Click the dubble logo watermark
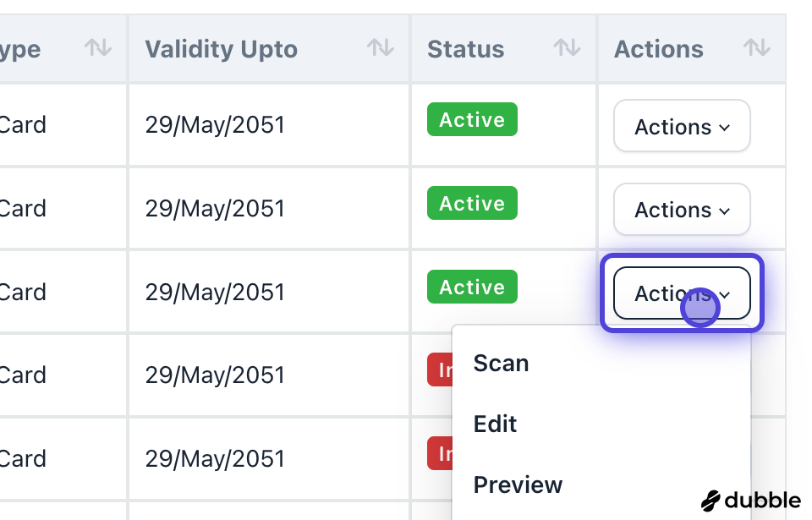This screenshot has width=812, height=520. tap(751, 500)
